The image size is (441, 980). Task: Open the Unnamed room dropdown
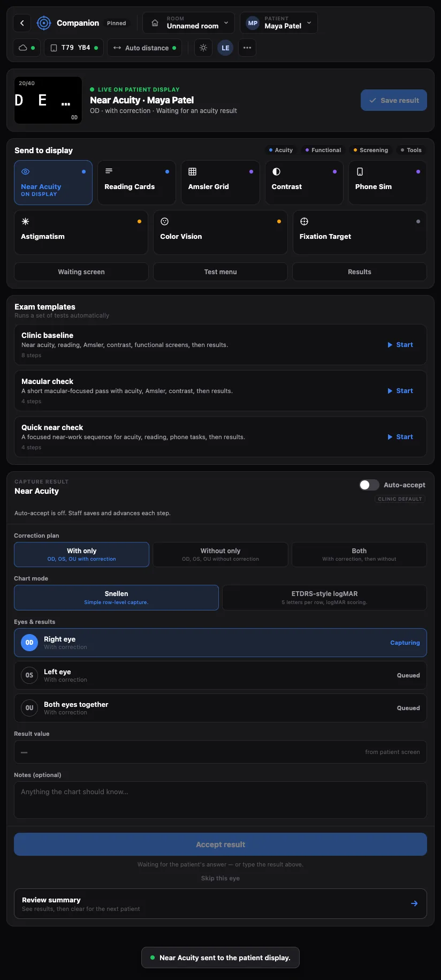[188, 23]
